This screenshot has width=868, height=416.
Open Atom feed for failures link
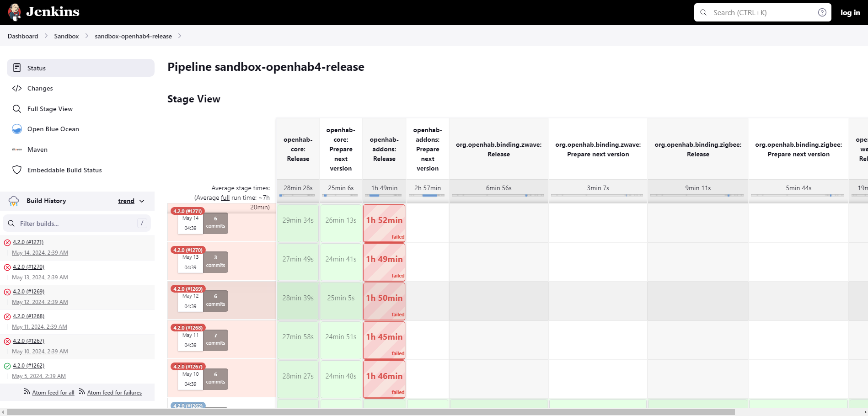point(114,393)
